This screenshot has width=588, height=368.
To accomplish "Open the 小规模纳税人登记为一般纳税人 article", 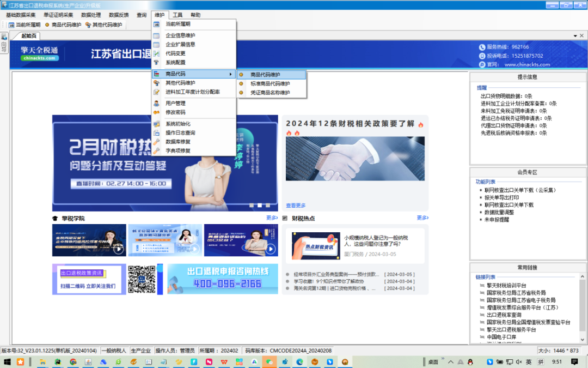I will click(x=376, y=241).
